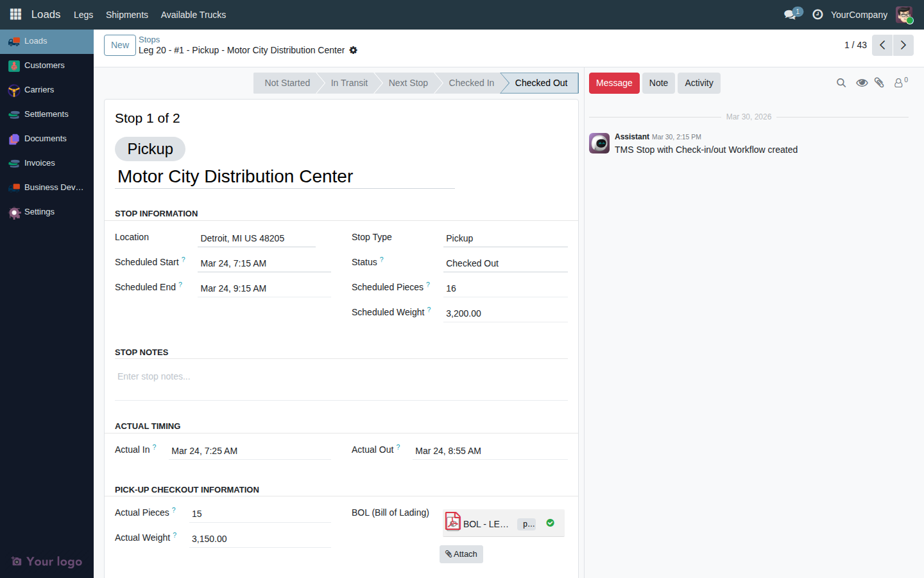
Task: Click the Actual Weight field 3,150.00
Action: point(260,539)
